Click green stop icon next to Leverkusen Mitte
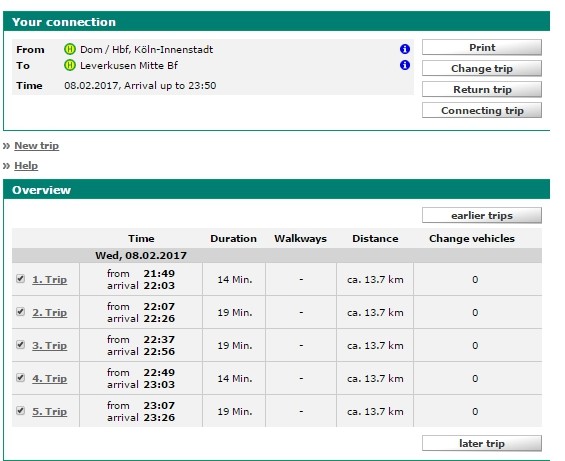This screenshot has height=461, width=565. tap(70, 65)
